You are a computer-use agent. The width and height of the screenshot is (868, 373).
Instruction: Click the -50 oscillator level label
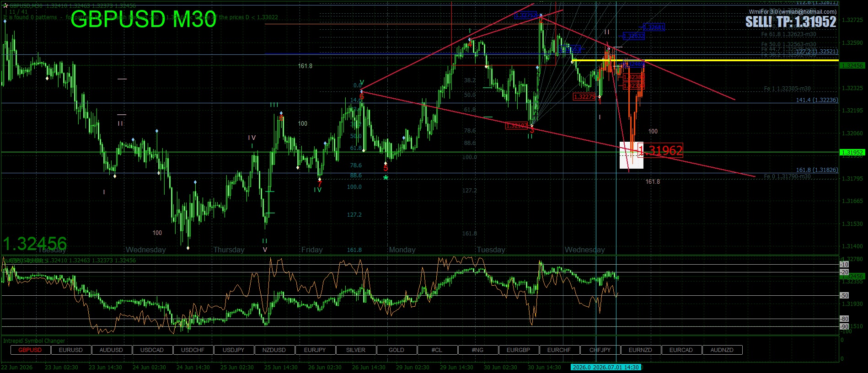click(x=844, y=295)
